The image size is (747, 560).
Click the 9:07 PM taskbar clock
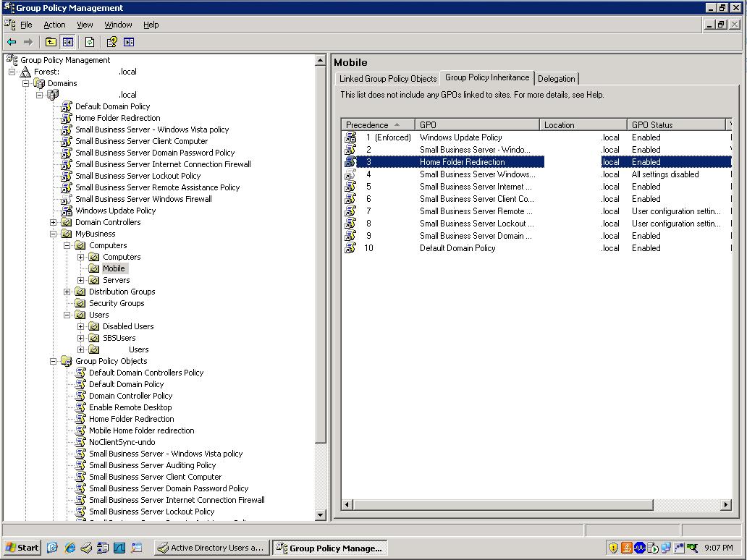click(719, 548)
